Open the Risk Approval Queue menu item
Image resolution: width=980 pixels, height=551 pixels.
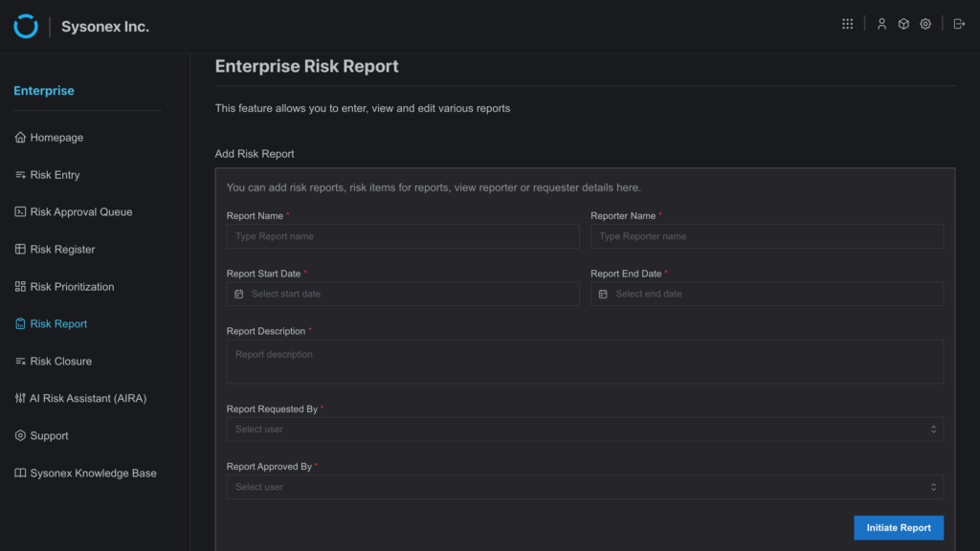(73, 211)
